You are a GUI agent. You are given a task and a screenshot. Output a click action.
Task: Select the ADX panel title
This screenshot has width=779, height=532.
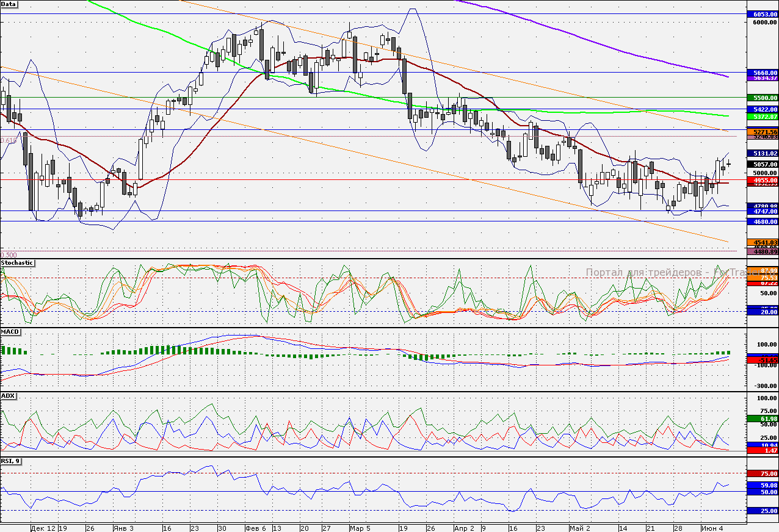click(9, 396)
